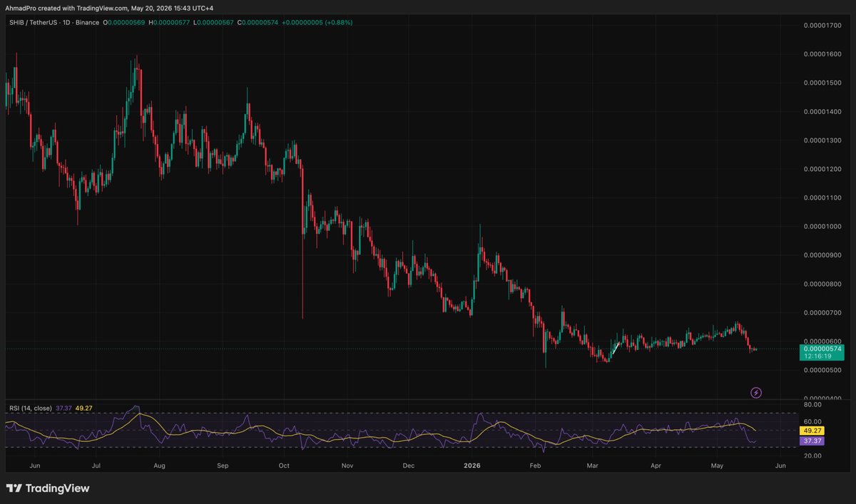Click the 0.00001000 price scale label
856x504 pixels.
(x=823, y=227)
